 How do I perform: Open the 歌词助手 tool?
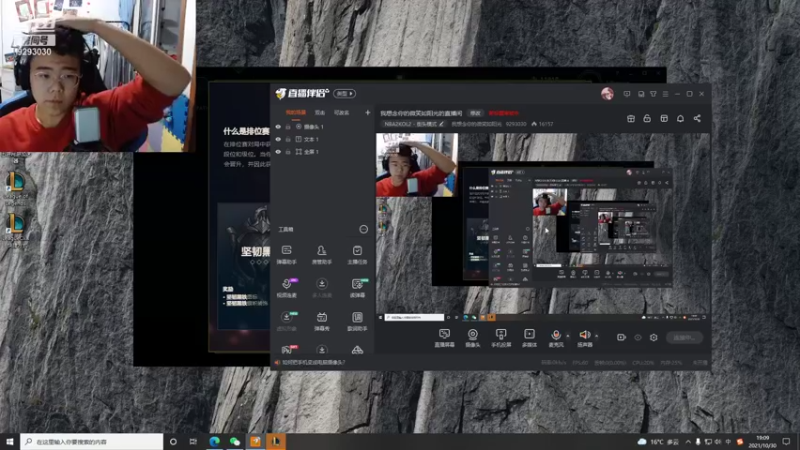pyautogui.click(x=357, y=321)
